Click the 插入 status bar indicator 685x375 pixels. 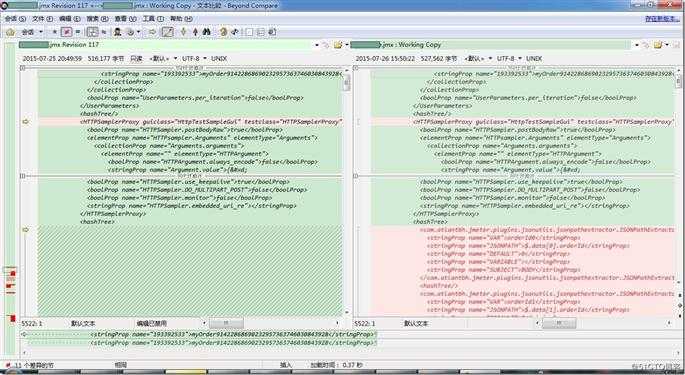(285, 365)
